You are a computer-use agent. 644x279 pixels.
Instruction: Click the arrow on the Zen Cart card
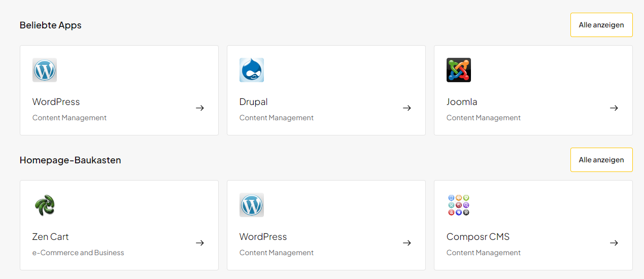click(200, 243)
